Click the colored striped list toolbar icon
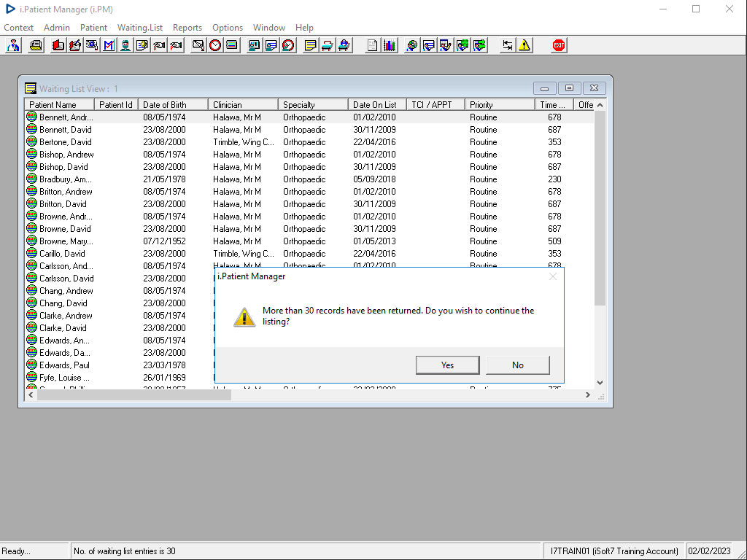 pos(232,45)
